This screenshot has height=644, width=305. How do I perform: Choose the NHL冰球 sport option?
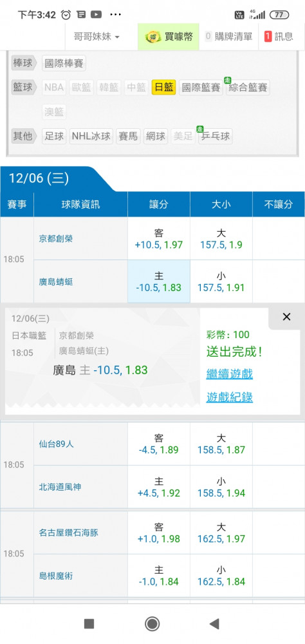click(x=91, y=136)
